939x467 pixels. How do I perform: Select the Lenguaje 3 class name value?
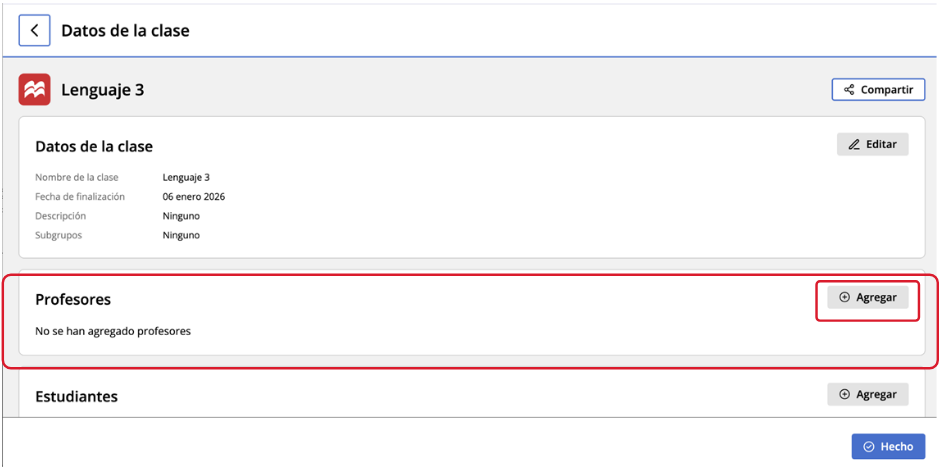[186, 177]
